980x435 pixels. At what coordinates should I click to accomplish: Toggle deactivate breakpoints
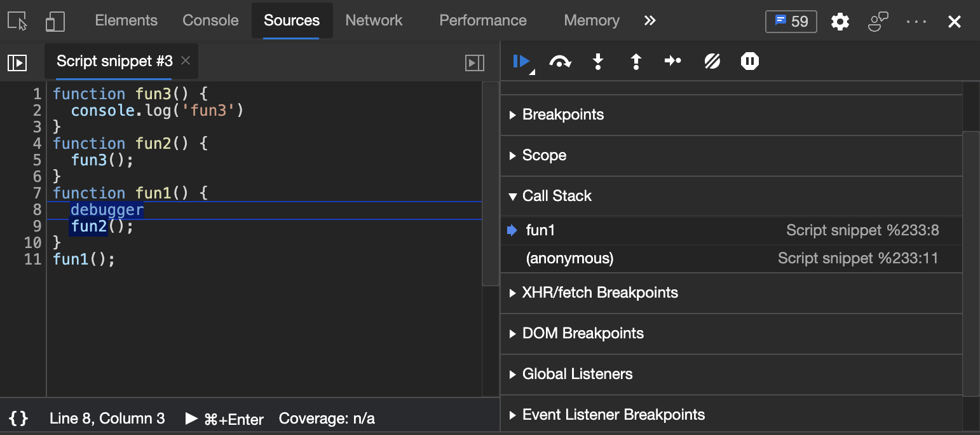(712, 62)
